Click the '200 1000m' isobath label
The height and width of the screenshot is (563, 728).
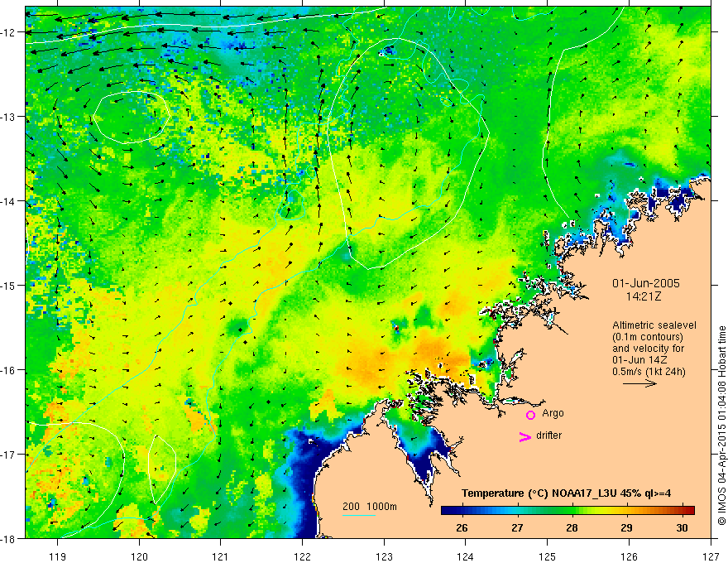coord(370,507)
